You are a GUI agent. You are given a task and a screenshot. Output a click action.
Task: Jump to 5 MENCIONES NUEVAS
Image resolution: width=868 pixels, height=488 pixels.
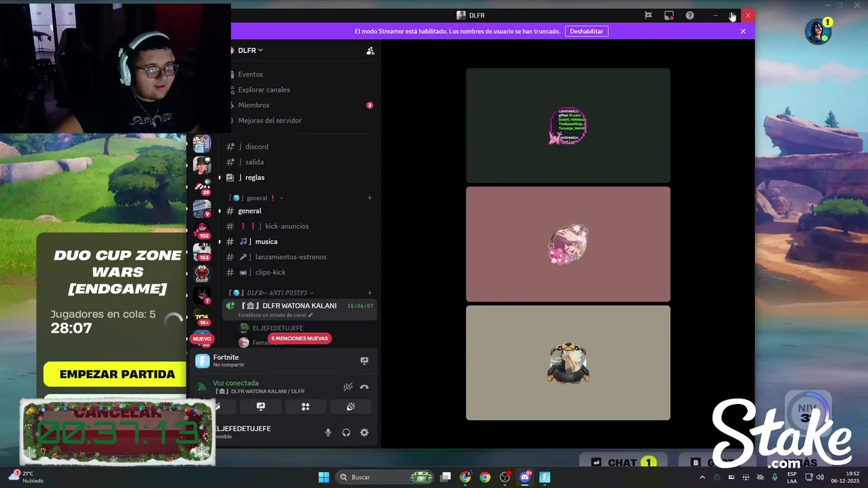pos(299,338)
